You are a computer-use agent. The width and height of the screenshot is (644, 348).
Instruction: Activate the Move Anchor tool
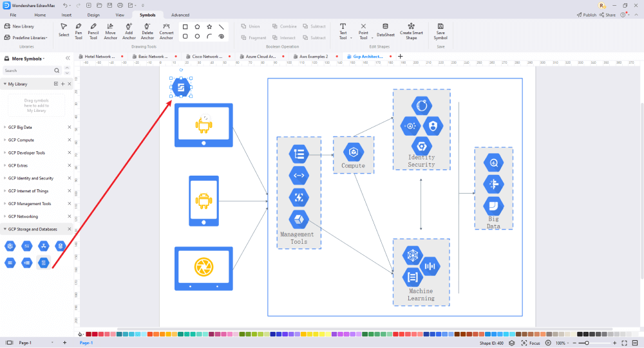click(x=110, y=31)
